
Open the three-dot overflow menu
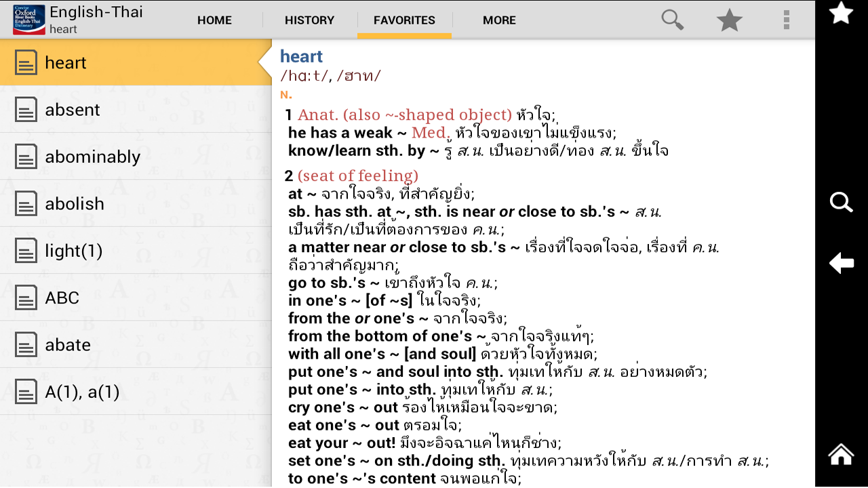[786, 20]
